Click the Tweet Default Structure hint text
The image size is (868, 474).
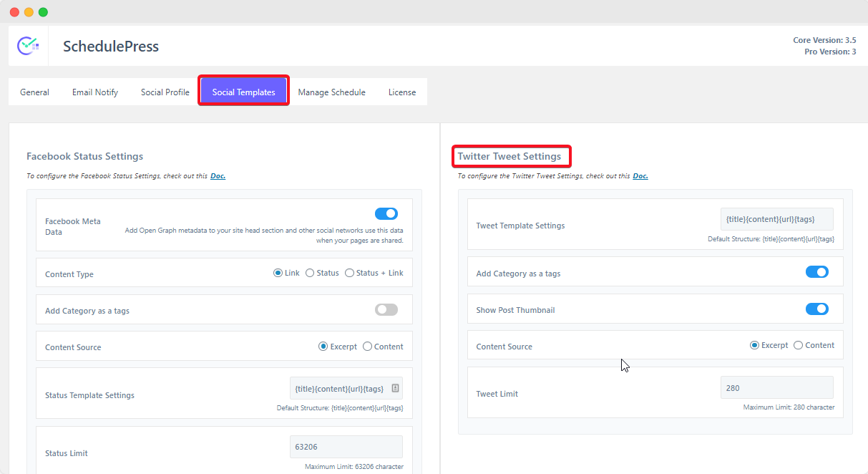[771, 239]
